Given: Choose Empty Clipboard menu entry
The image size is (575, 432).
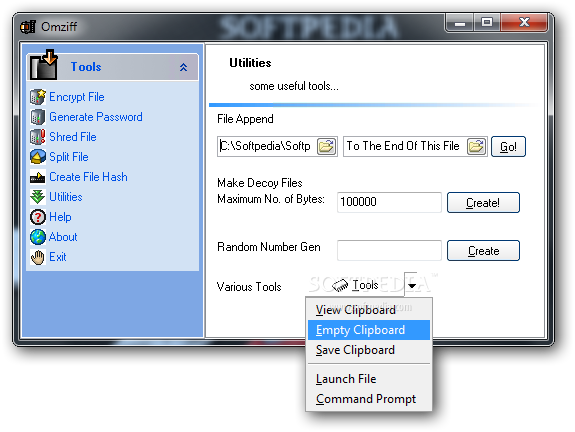Looking at the screenshot, I should (x=369, y=330).
